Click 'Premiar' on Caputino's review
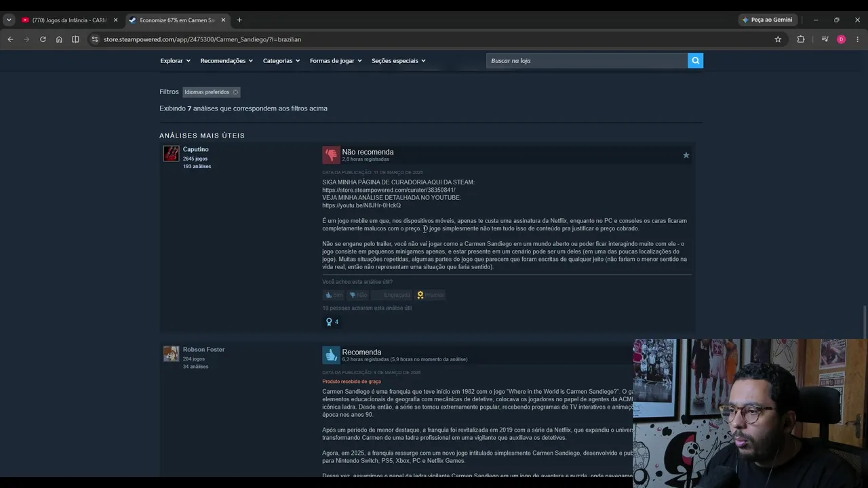 [431, 295]
